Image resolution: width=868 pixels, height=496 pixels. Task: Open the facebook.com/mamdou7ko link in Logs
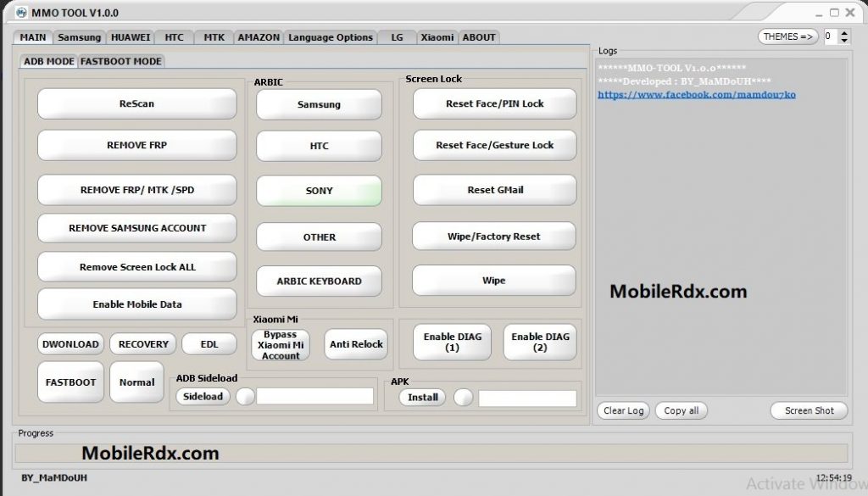point(697,95)
